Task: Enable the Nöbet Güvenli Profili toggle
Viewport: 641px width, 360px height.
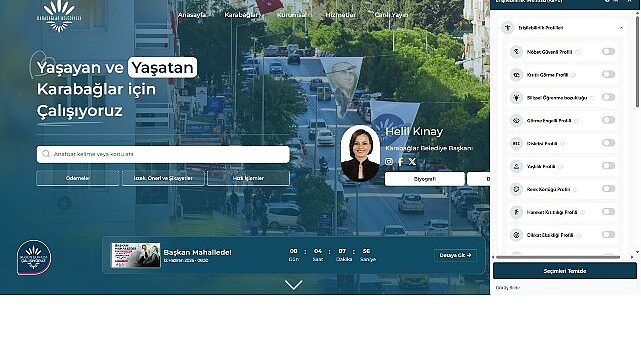Action: click(x=608, y=51)
